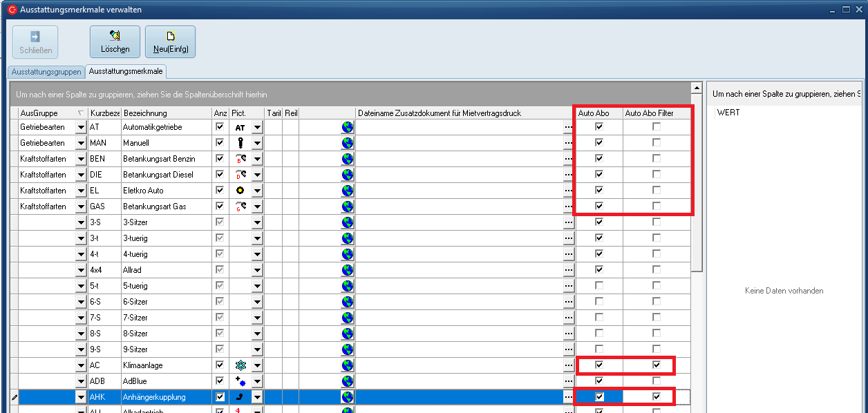Click the Manuell gear stick pictogram
This screenshot has width=868, height=413.
[x=240, y=143]
